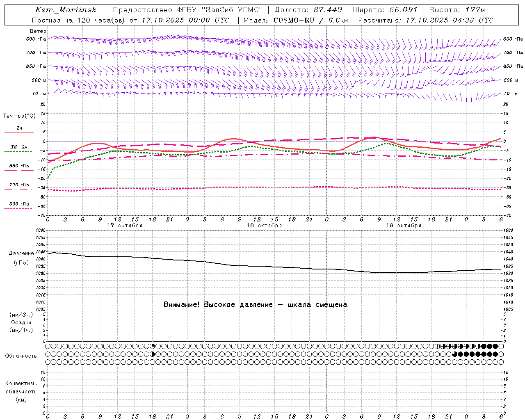
Task: Click the 500 м wind level label on the left
Action: [39, 80]
